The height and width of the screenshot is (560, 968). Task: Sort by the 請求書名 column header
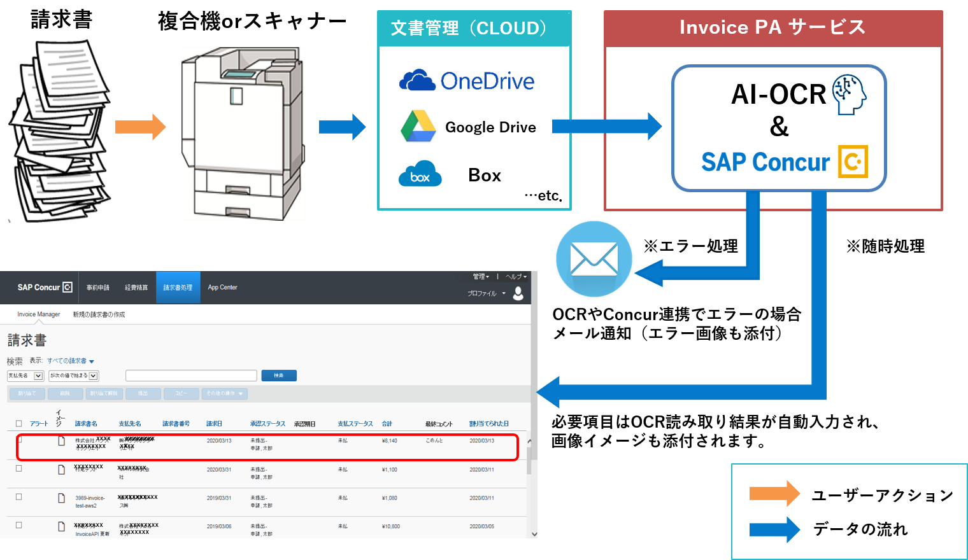(x=86, y=424)
